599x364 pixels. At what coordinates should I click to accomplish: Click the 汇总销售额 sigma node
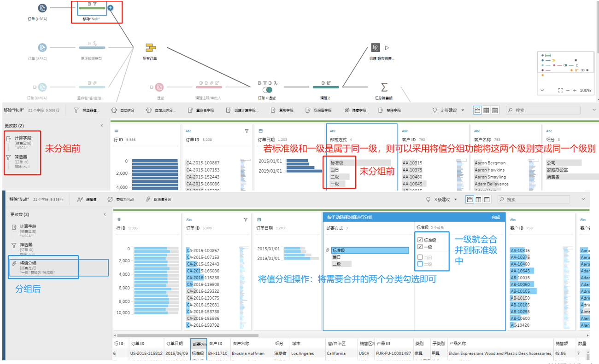point(384,87)
